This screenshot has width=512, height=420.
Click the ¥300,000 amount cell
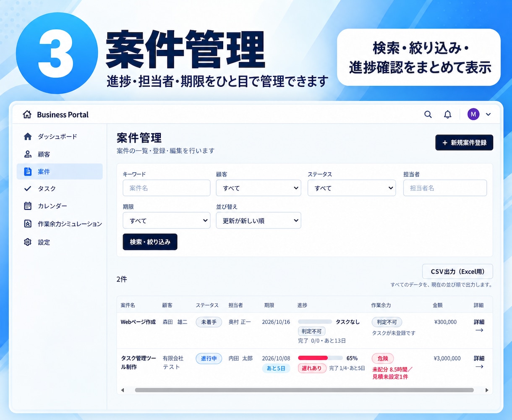click(445, 322)
